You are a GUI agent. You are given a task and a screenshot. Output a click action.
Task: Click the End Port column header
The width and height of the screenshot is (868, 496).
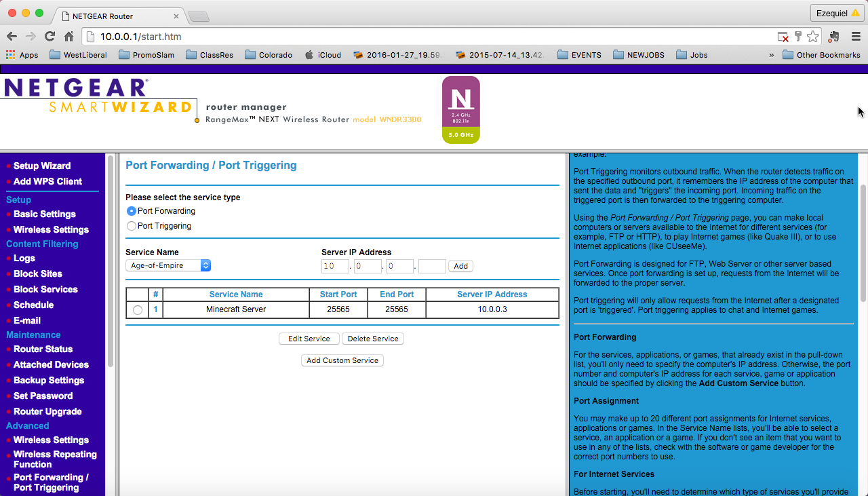coord(397,294)
